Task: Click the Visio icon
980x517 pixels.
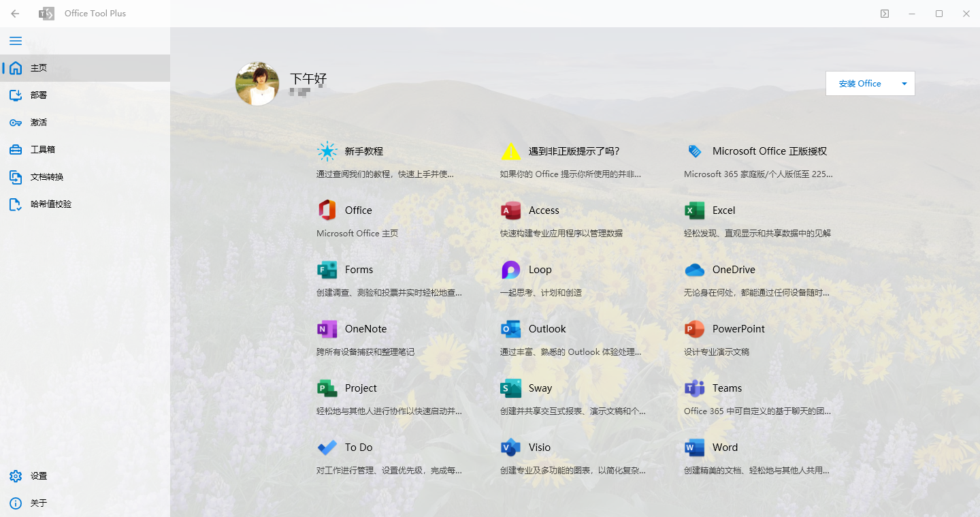Action: point(510,448)
